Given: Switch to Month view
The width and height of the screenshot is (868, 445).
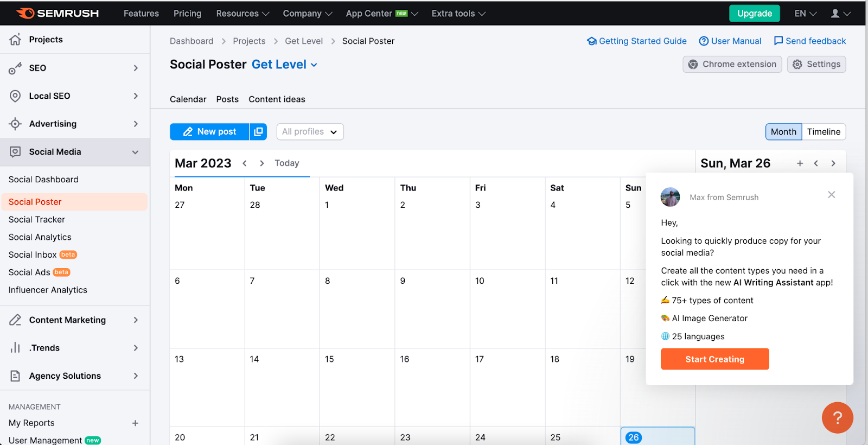Looking at the screenshot, I should click(x=783, y=132).
